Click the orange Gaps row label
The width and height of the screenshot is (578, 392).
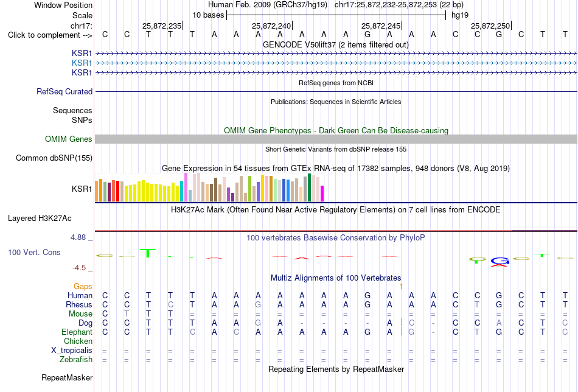pyautogui.click(x=83, y=286)
